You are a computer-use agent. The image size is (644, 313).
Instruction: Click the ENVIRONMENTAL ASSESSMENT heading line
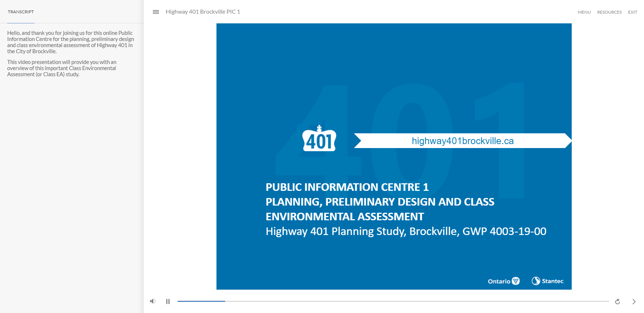tap(345, 217)
